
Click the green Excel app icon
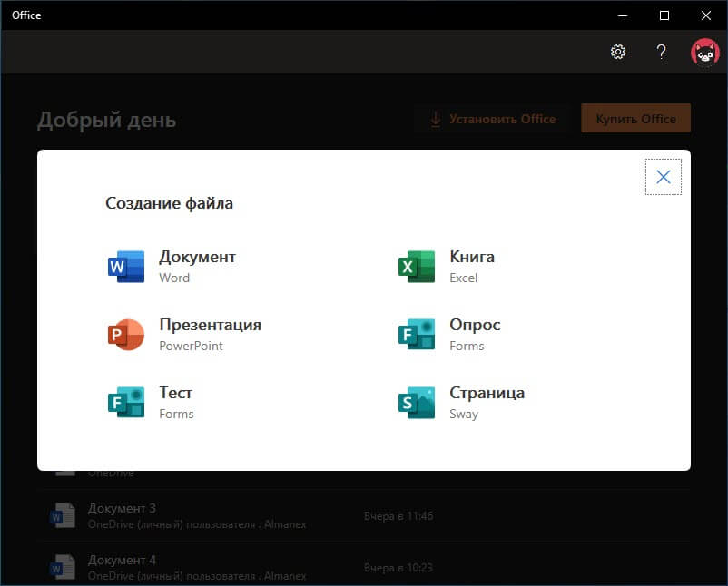416,267
